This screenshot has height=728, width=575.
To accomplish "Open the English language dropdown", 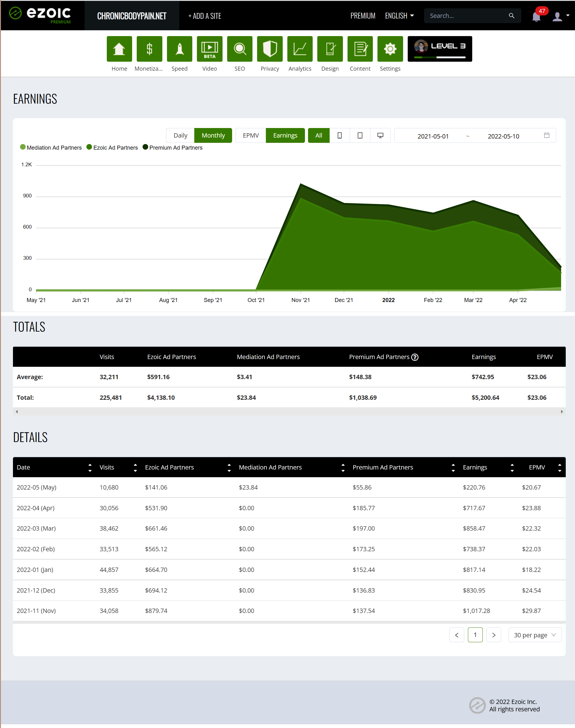I will tap(399, 16).
